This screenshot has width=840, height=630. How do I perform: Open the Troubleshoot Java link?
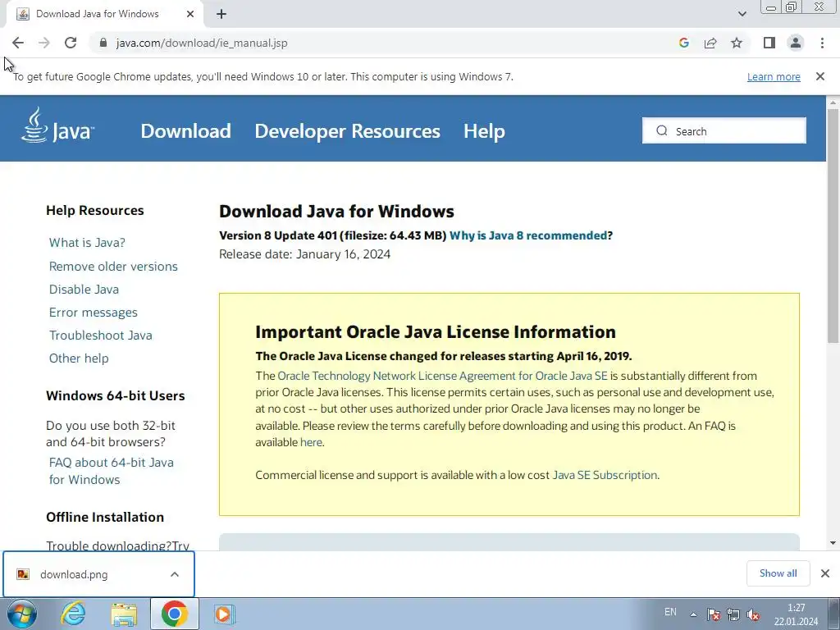coord(101,336)
